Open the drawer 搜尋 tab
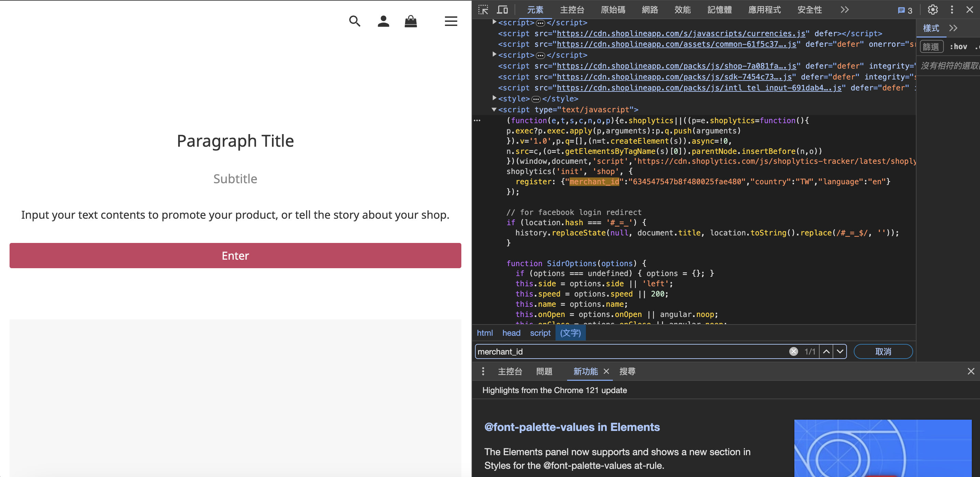 coord(627,371)
